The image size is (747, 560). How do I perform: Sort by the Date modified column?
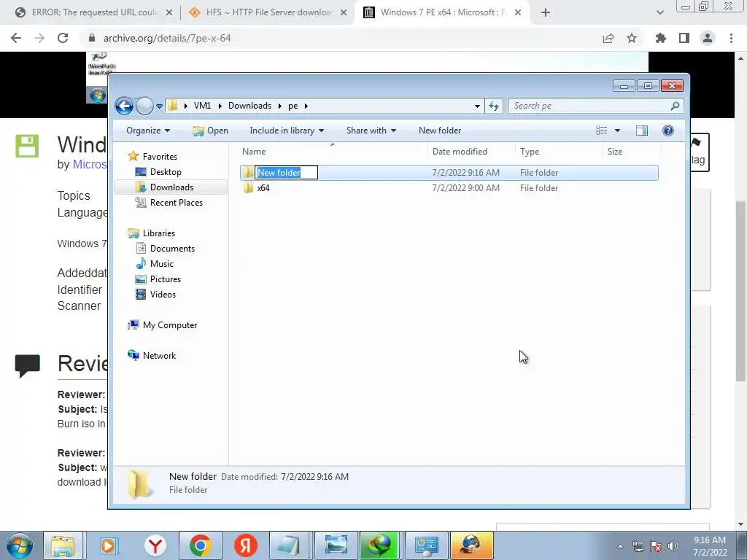click(472, 152)
